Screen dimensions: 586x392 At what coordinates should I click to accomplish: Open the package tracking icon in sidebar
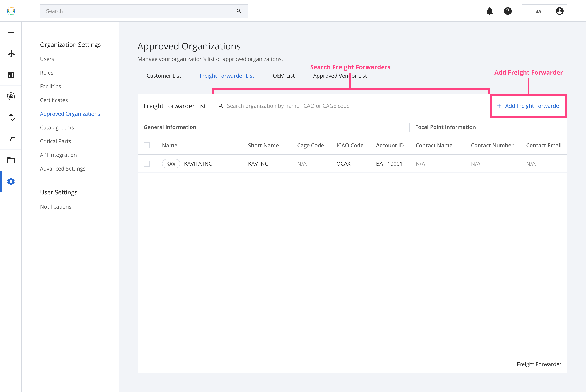[x=11, y=96]
